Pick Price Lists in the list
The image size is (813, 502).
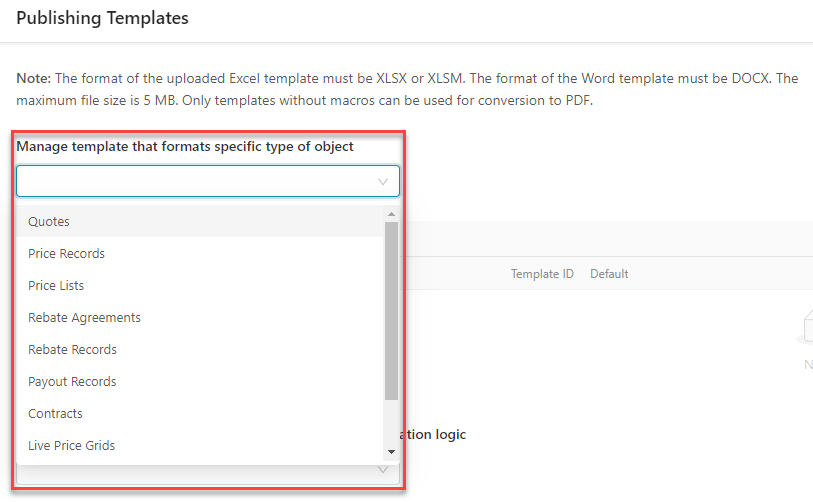(56, 285)
